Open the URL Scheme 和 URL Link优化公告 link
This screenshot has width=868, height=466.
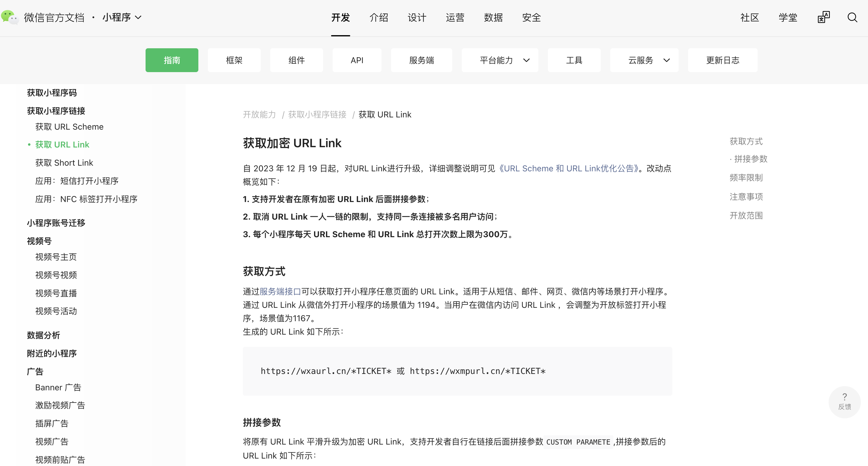tap(569, 168)
